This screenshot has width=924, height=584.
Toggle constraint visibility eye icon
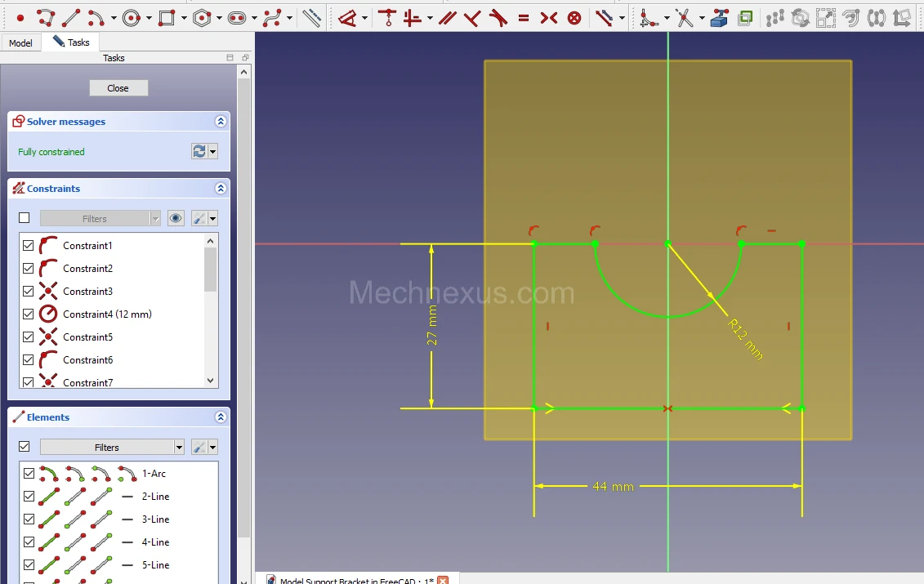pyautogui.click(x=176, y=218)
